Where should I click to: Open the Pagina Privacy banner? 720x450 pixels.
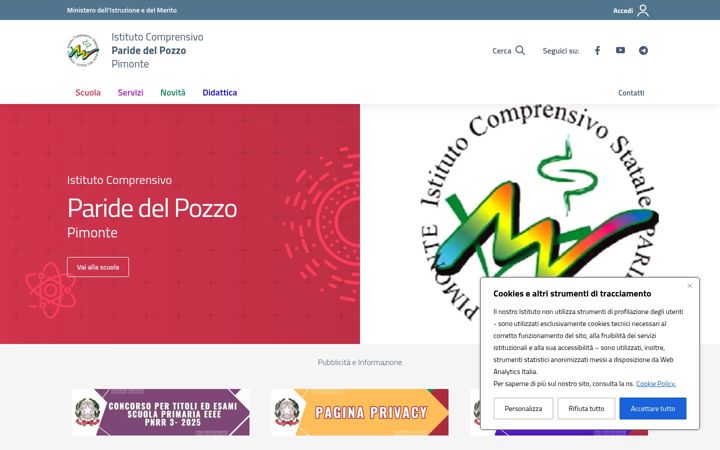(x=360, y=412)
